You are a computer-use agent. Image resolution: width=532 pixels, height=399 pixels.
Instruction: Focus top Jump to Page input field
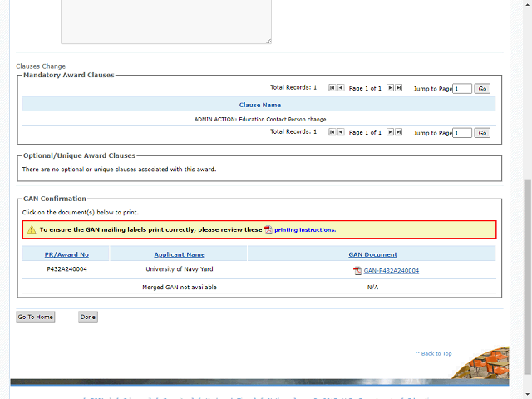pos(462,88)
